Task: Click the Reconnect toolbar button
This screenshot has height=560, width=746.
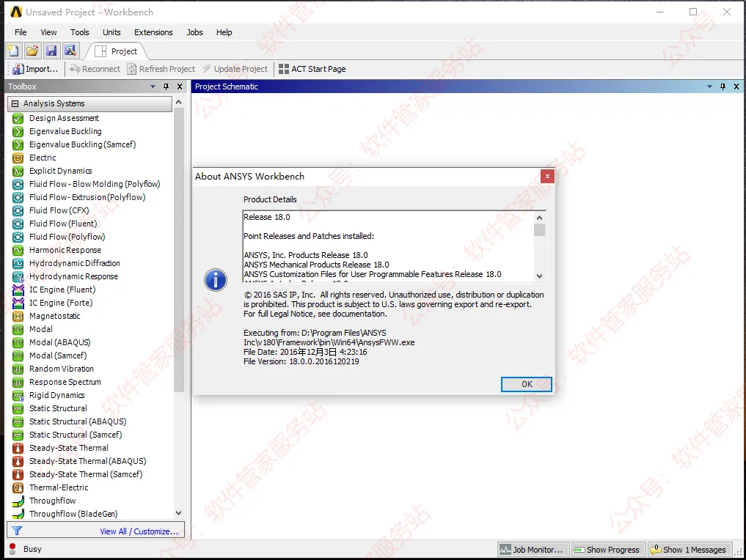Action: (x=95, y=69)
